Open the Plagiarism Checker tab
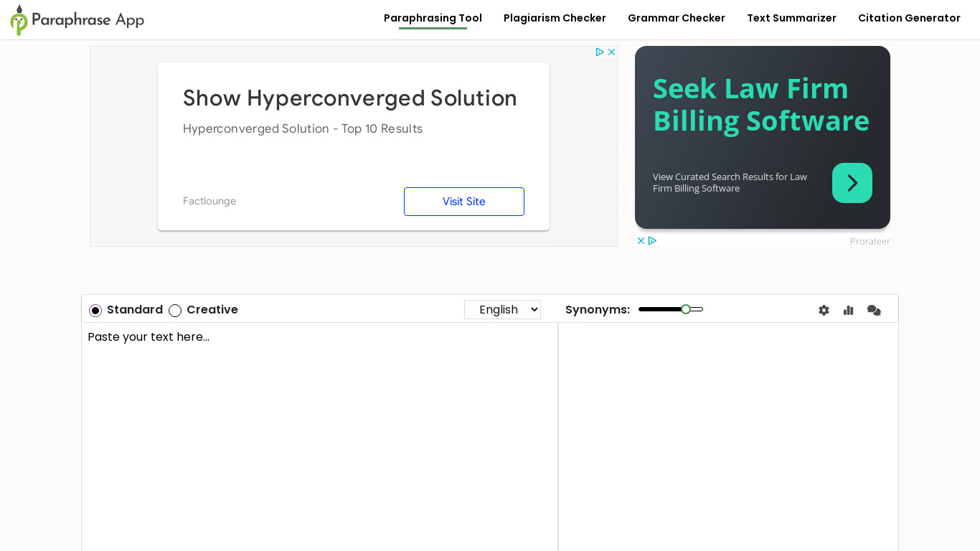980x551 pixels. click(555, 18)
